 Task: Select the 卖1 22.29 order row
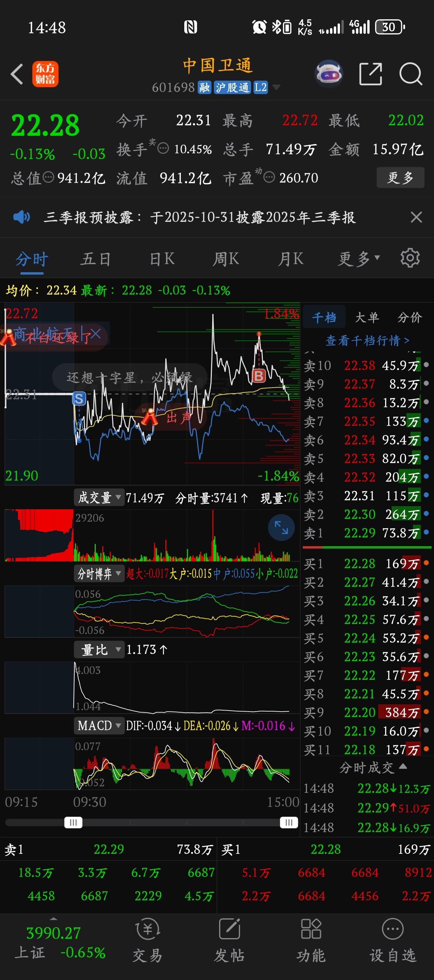[x=367, y=533]
